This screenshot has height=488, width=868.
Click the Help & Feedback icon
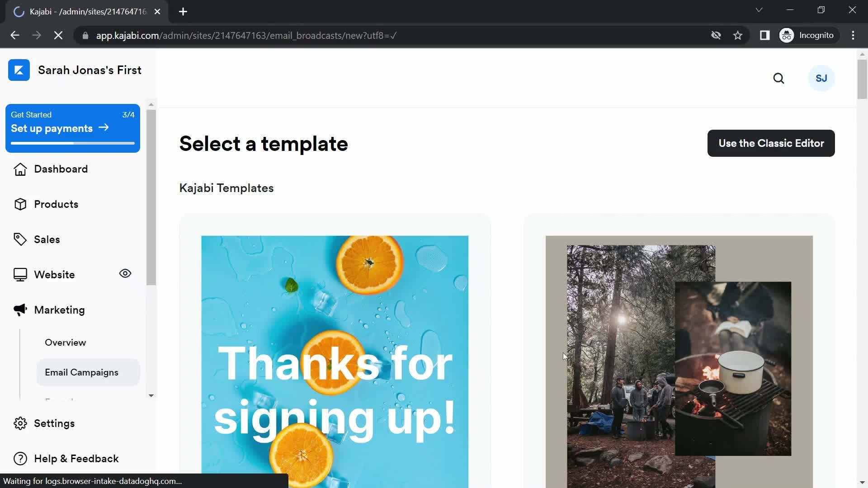(20, 459)
